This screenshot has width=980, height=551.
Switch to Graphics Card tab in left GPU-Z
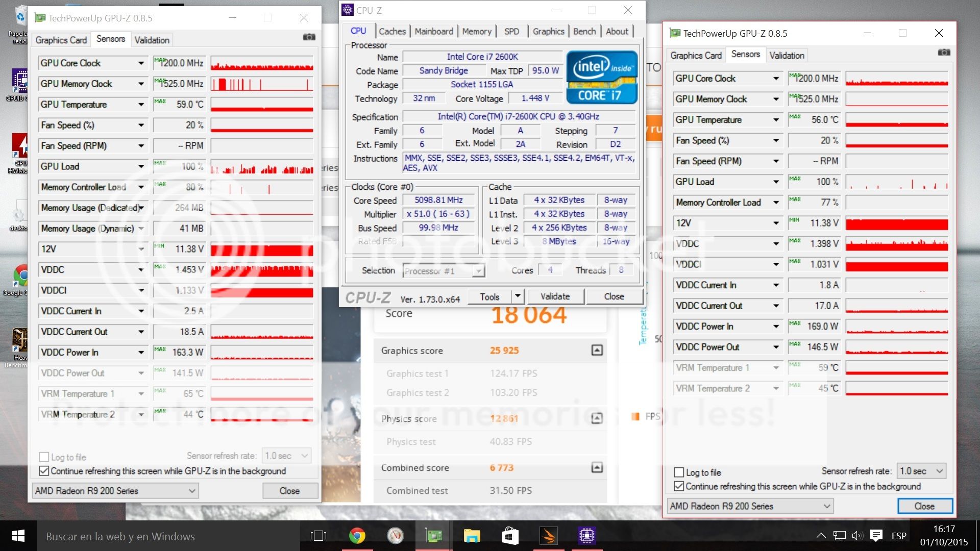[61, 40]
